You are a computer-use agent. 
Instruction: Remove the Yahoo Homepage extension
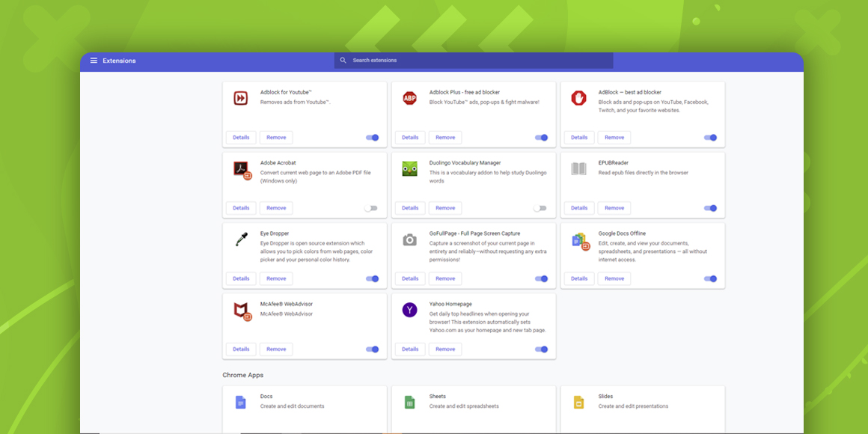click(x=445, y=349)
